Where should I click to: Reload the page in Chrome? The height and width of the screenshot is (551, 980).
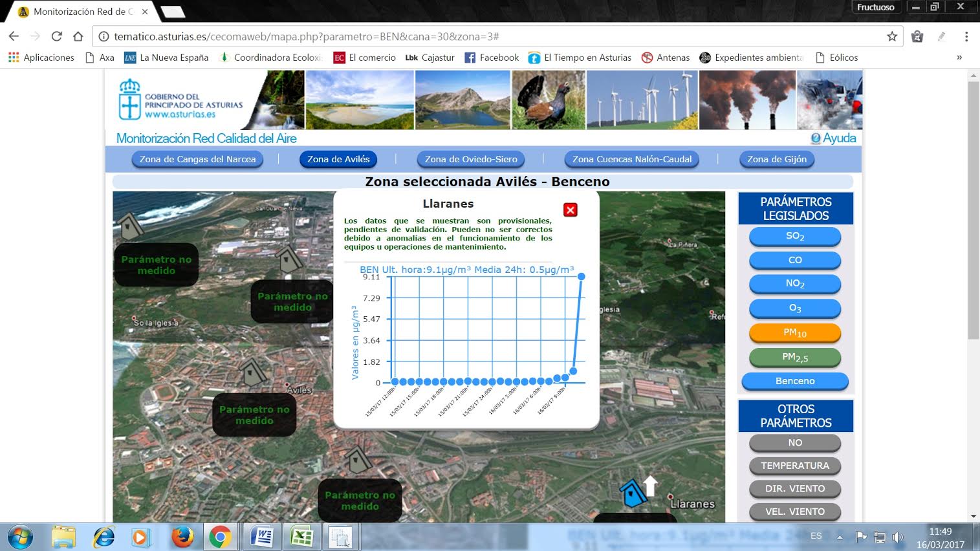[x=57, y=36]
